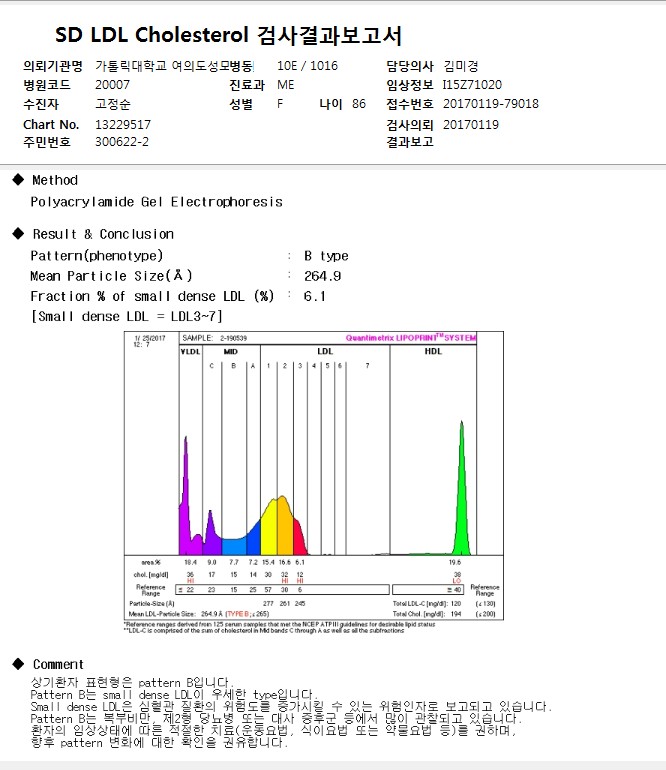
Task: Click "Mean LDL-Particle Size: 264.9 Å" in chart footer
Action: [176, 614]
